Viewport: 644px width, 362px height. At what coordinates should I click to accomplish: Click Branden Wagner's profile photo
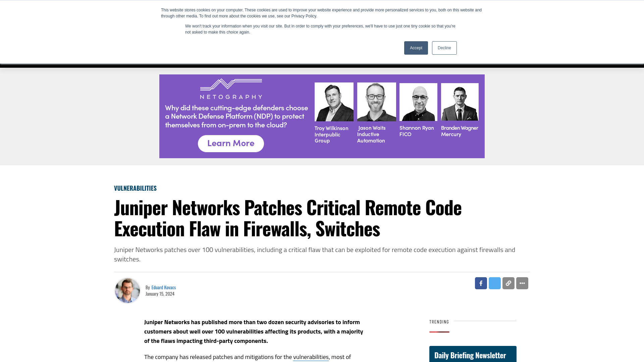click(460, 102)
